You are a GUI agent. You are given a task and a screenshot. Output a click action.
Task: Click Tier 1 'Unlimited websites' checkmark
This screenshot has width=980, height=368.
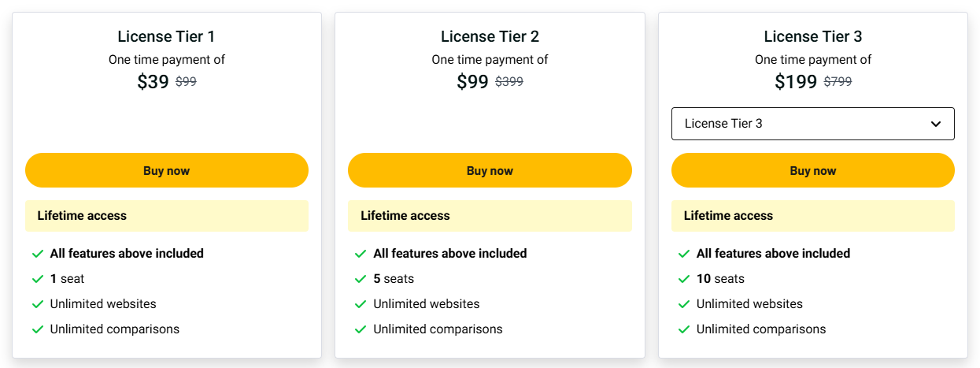(x=37, y=304)
